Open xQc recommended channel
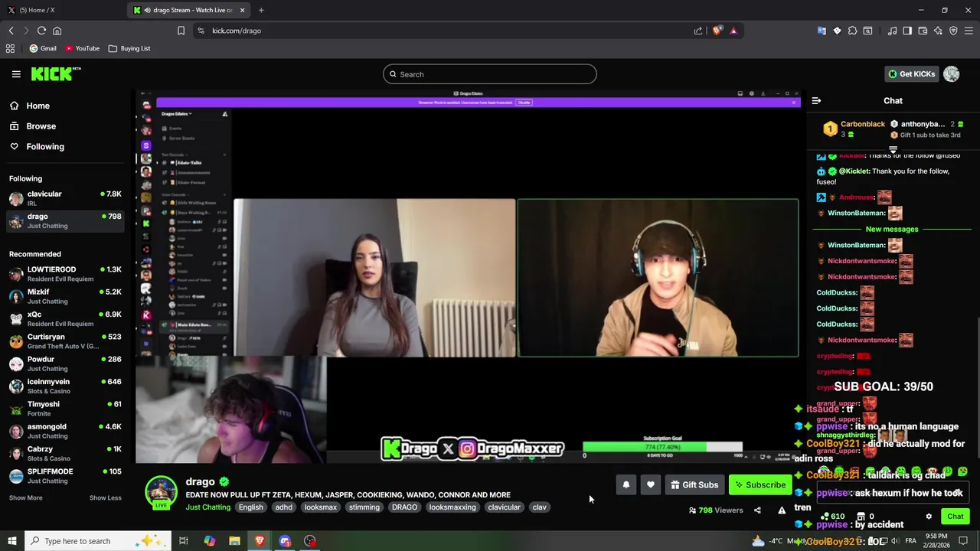 click(x=66, y=318)
